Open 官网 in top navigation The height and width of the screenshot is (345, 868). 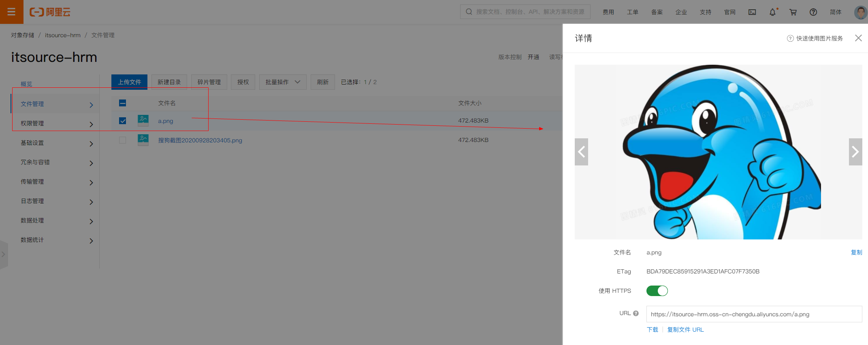click(x=730, y=12)
